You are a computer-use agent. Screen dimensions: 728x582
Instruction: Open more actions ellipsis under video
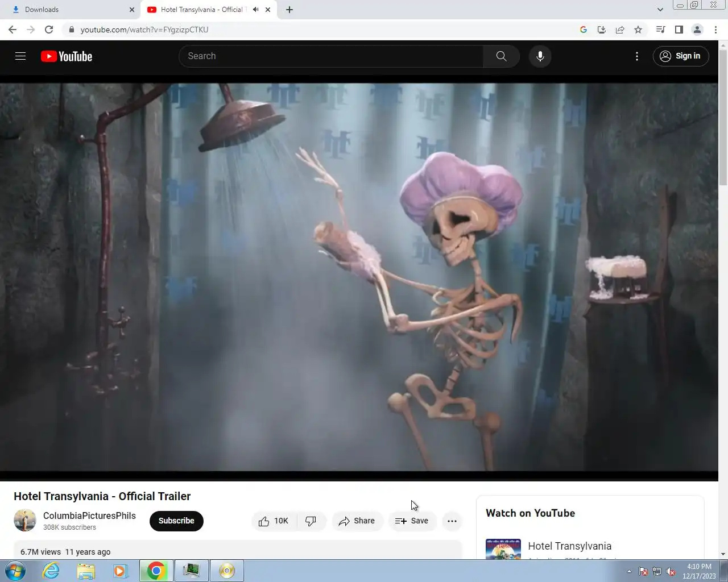[452, 521]
